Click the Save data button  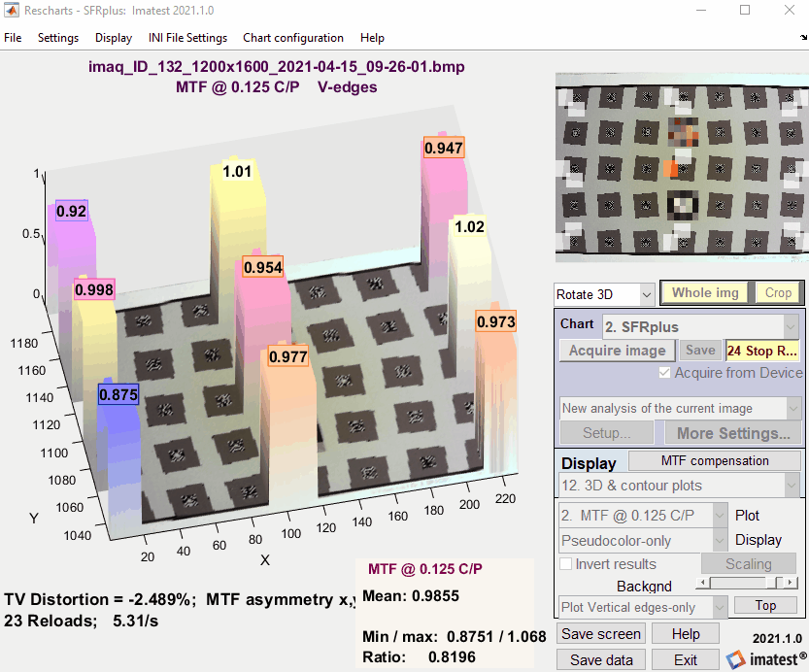(x=601, y=660)
